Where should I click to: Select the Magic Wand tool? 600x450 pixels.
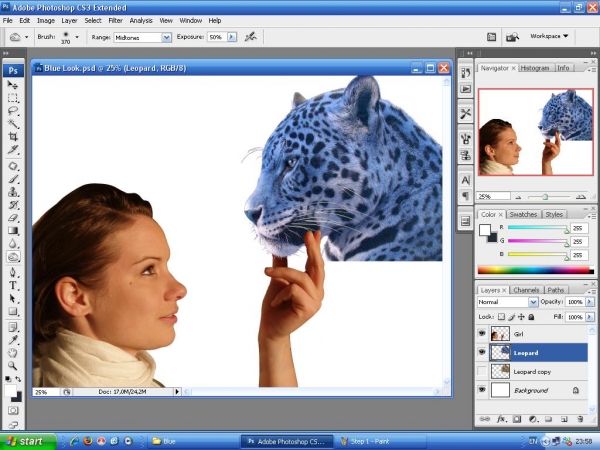(x=13, y=124)
